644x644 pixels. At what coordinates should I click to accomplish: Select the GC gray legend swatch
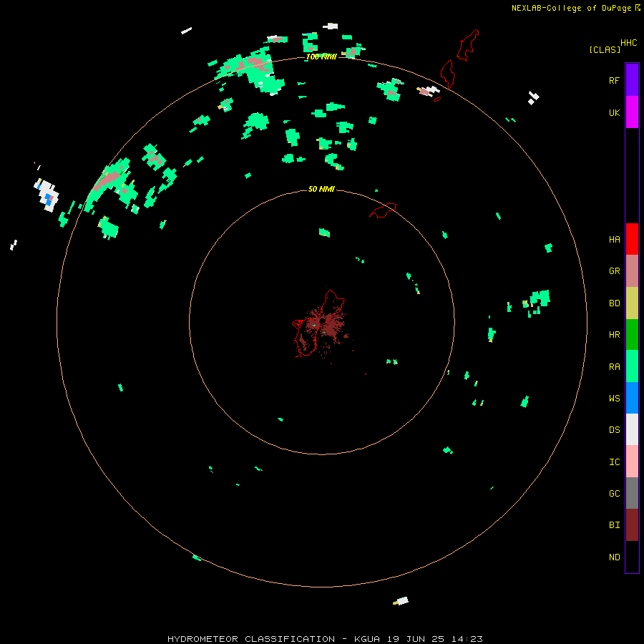[632, 493]
